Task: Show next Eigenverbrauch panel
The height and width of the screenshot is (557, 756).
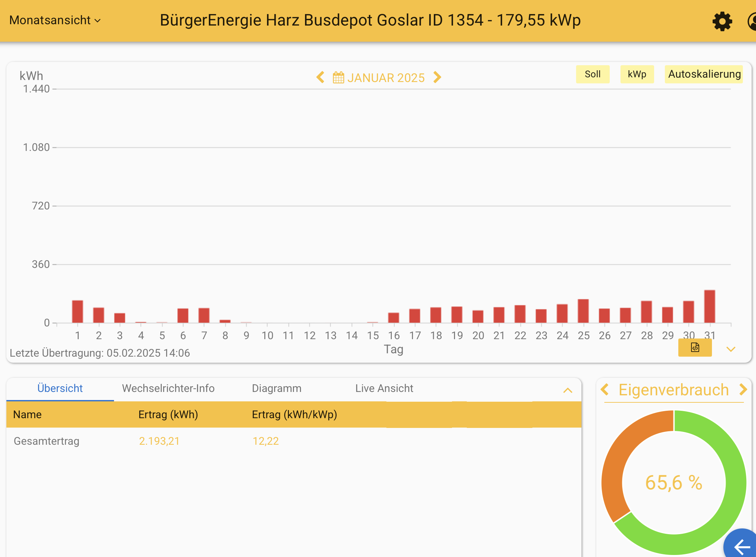Action: (743, 390)
